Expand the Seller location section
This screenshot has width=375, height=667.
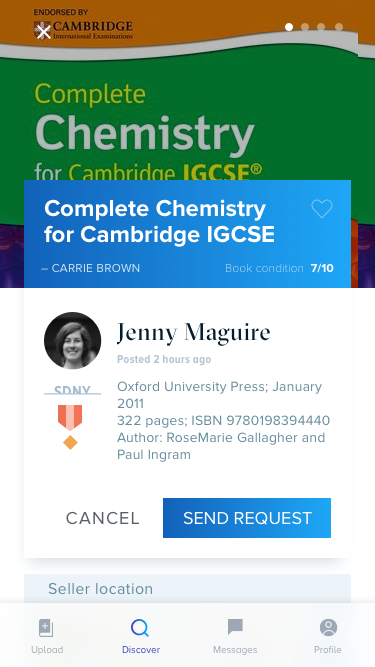pos(188,589)
